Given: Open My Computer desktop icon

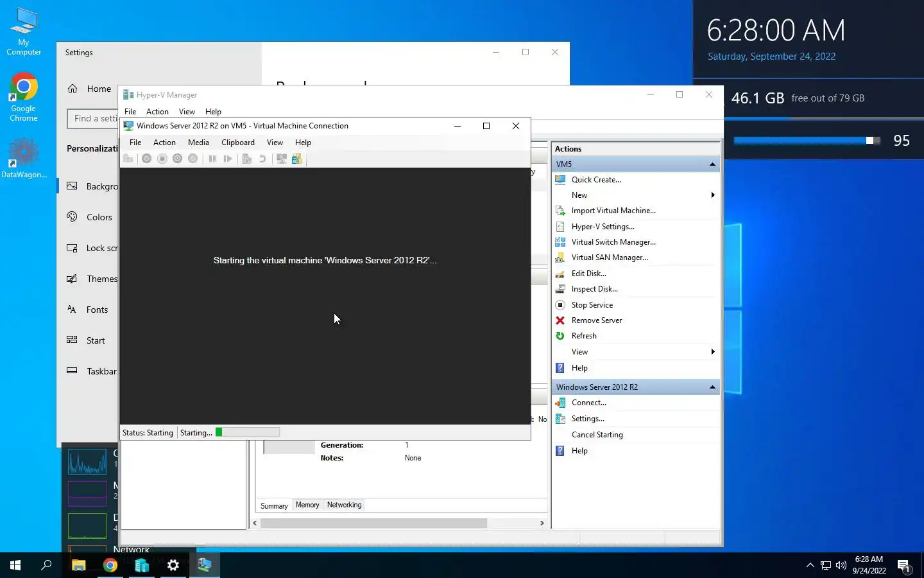Looking at the screenshot, I should coord(24,32).
